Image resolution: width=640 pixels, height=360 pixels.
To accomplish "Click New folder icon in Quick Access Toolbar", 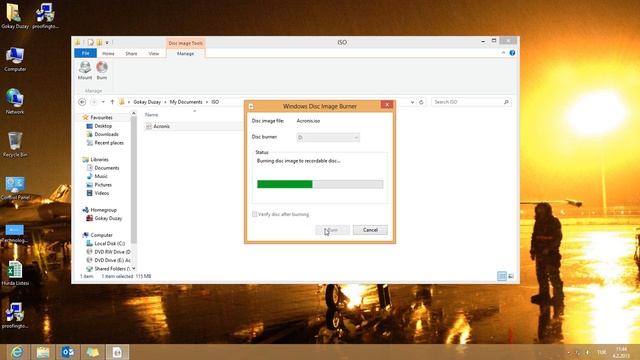I will point(99,42).
